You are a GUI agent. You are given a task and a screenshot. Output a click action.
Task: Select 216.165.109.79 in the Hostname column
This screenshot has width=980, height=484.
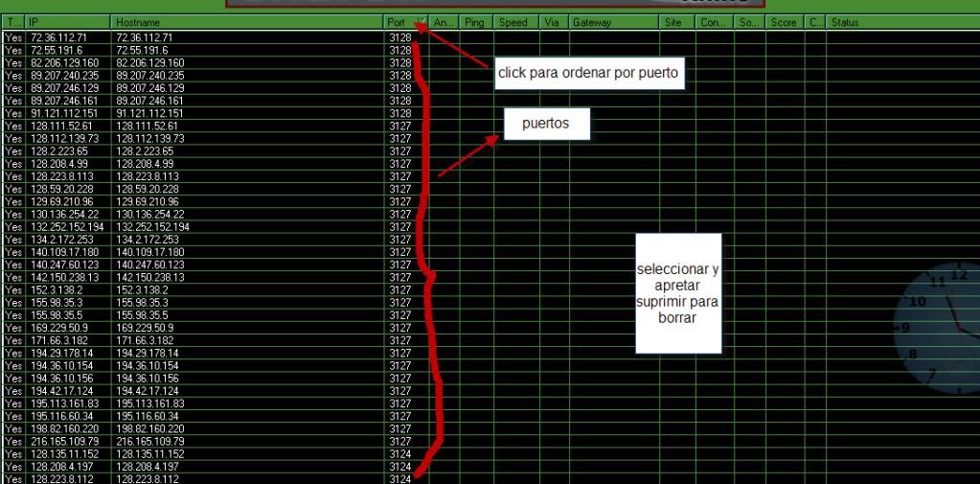(150, 442)
